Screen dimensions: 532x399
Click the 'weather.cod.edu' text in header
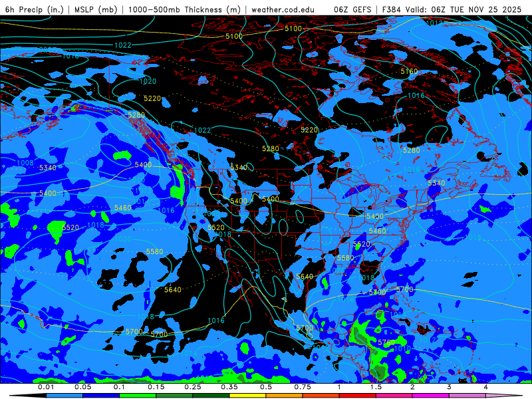click(x=283, y=9)
